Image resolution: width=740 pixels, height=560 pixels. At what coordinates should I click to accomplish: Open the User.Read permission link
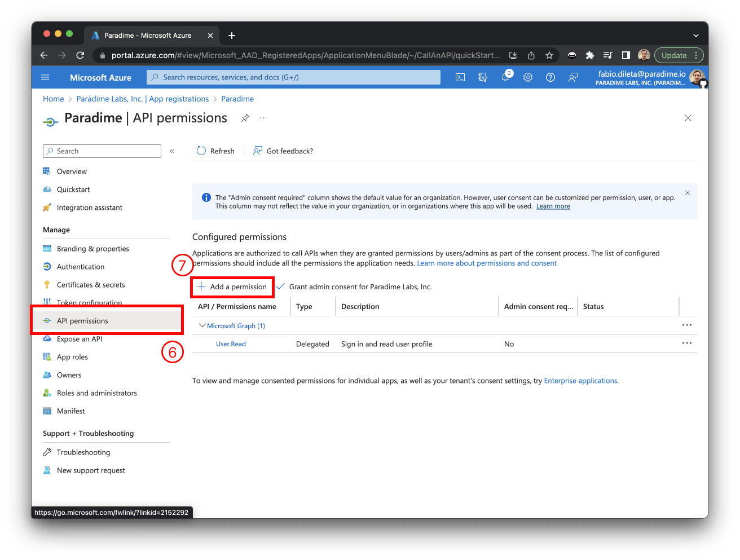(231, 344)
